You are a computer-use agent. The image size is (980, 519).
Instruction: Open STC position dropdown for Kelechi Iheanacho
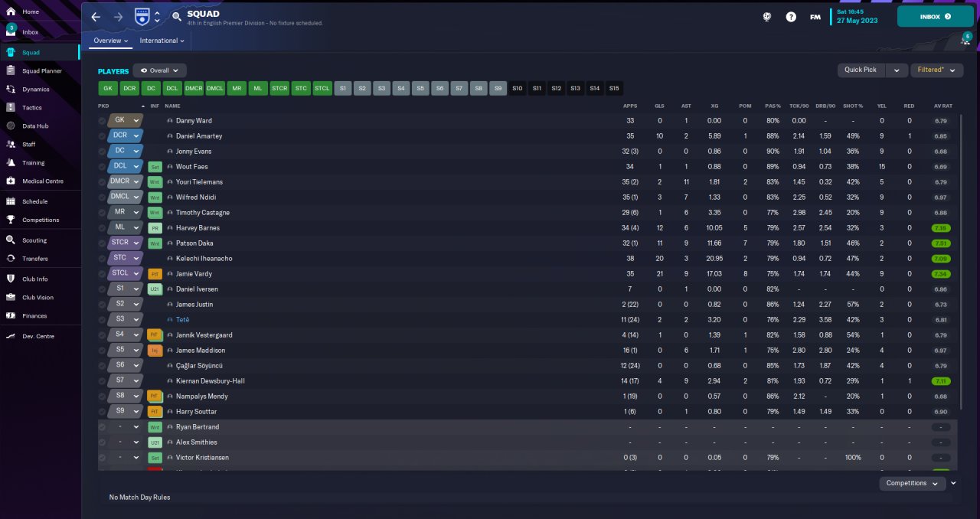(x=126, y=258)
